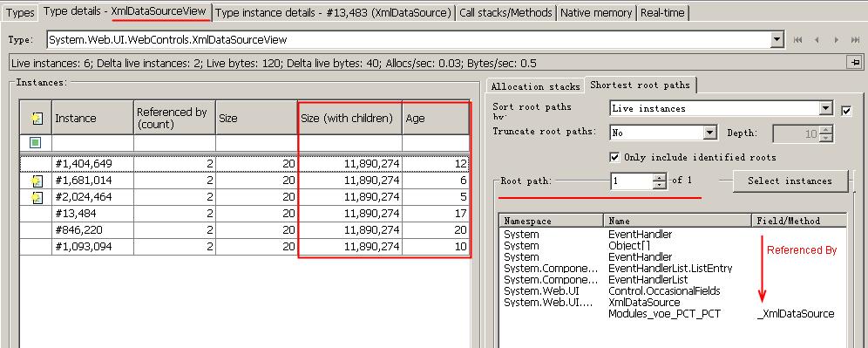
Task: Sort by Instance column header
Action: [92, 118]
